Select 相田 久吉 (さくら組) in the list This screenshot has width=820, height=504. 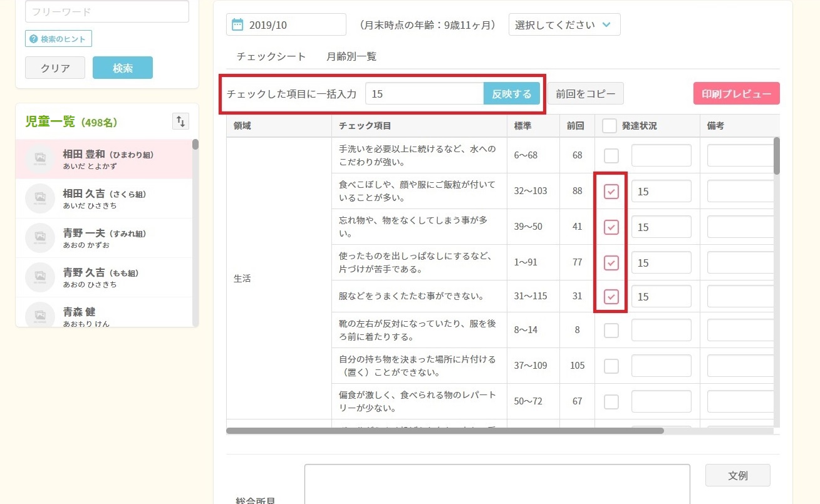[103, 198]
